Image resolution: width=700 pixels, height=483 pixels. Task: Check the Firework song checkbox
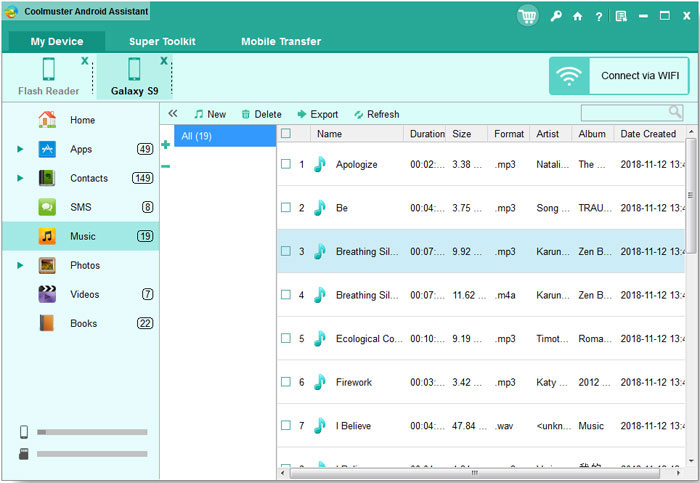pos(286,382)
